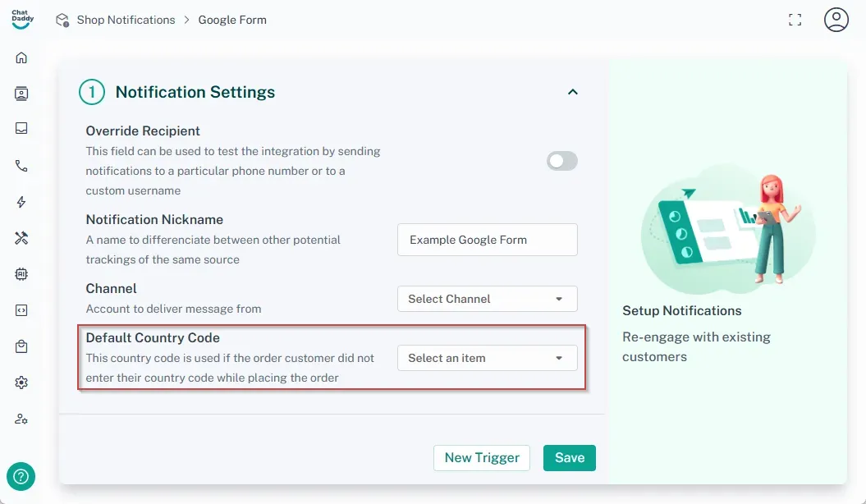Click the home icon in the sidebar
866x504 pixels.
(x=21, y=57)
